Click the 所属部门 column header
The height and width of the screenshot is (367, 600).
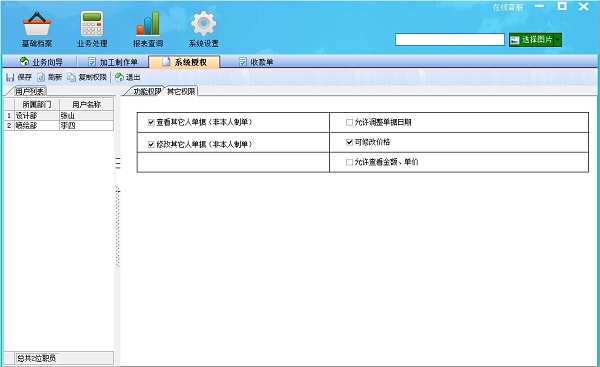click(37, 104)
